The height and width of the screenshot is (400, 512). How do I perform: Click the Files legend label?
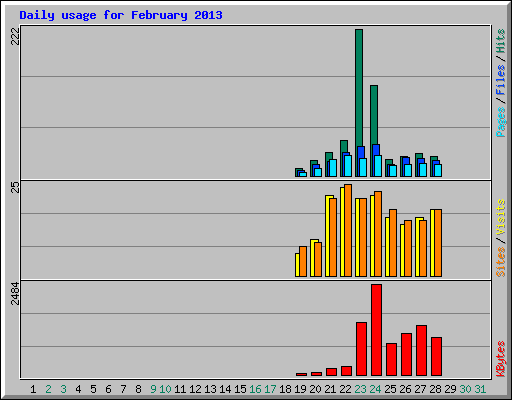(x=501, y=80)
